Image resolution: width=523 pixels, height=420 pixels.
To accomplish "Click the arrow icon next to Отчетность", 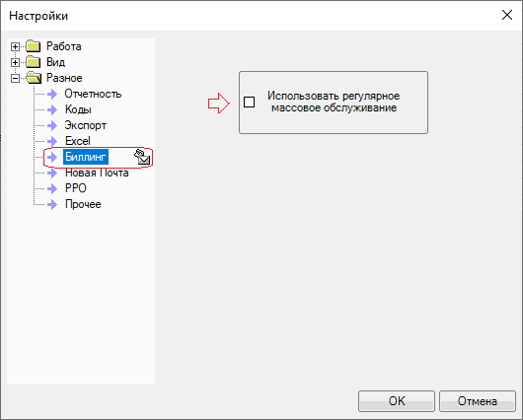I will 52,94.
